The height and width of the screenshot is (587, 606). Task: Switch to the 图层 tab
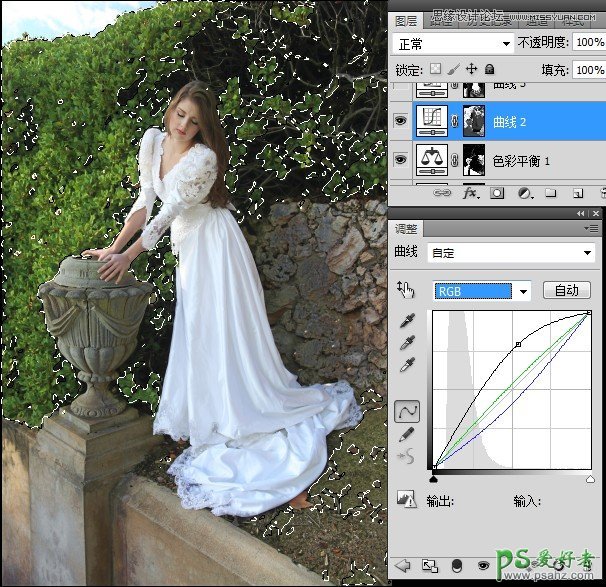[406, 18]
